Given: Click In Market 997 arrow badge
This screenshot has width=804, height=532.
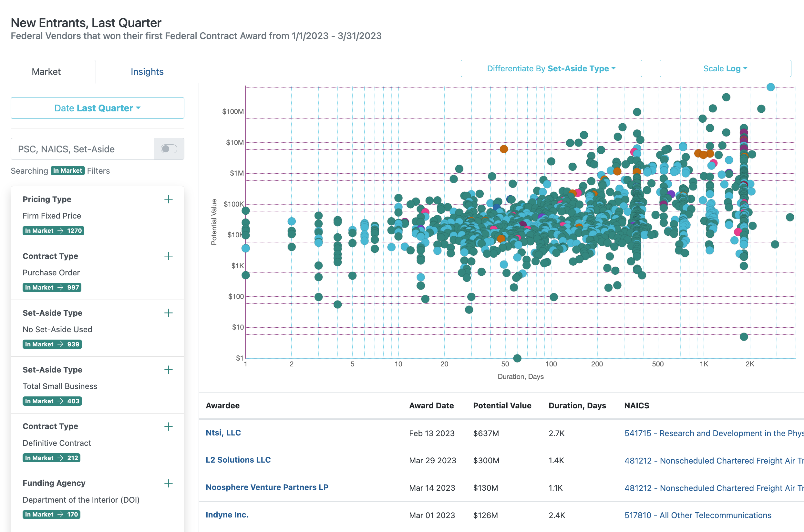Looking at the screenshot, I should click(x=52, y=287).
